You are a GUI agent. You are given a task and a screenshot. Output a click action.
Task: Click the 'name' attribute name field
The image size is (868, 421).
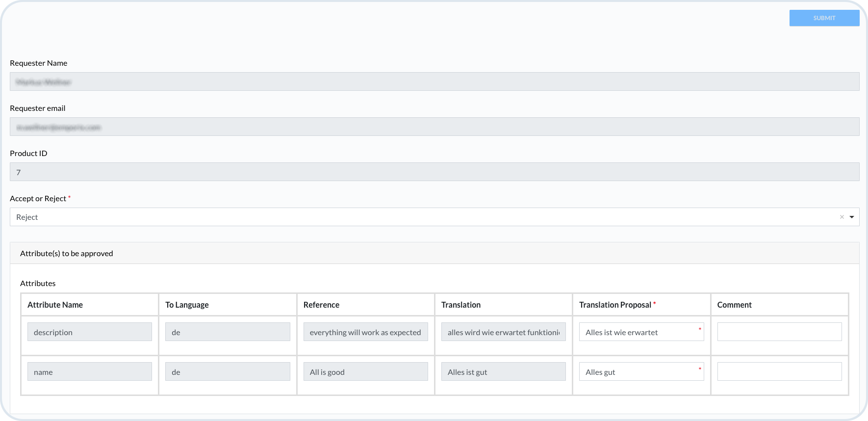pos(90,372)
